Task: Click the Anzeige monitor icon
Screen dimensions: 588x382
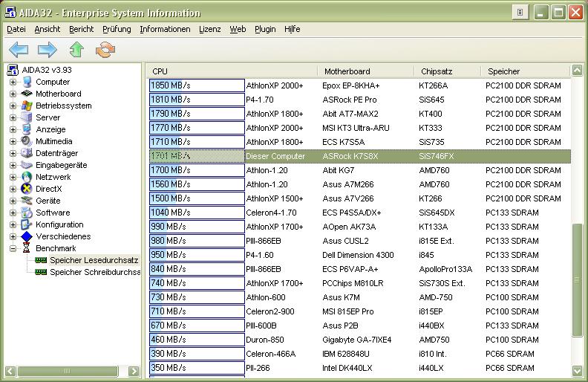Action: point(27,129)
